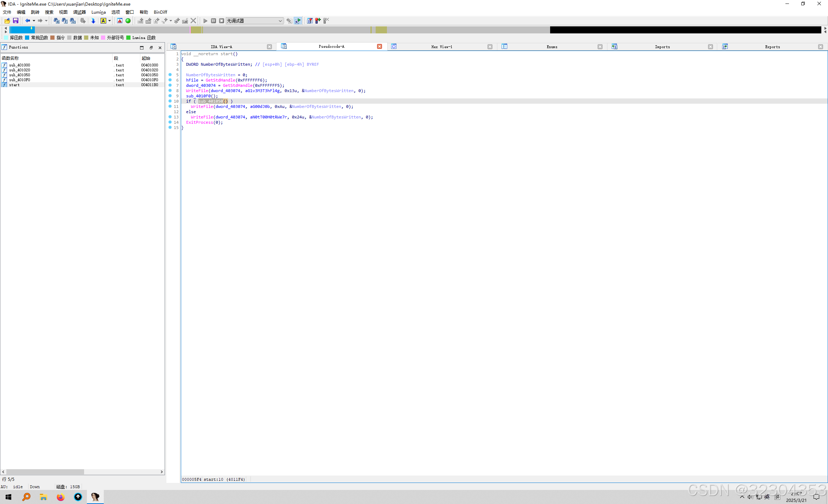Click the green circle run icon

(128, 21)
